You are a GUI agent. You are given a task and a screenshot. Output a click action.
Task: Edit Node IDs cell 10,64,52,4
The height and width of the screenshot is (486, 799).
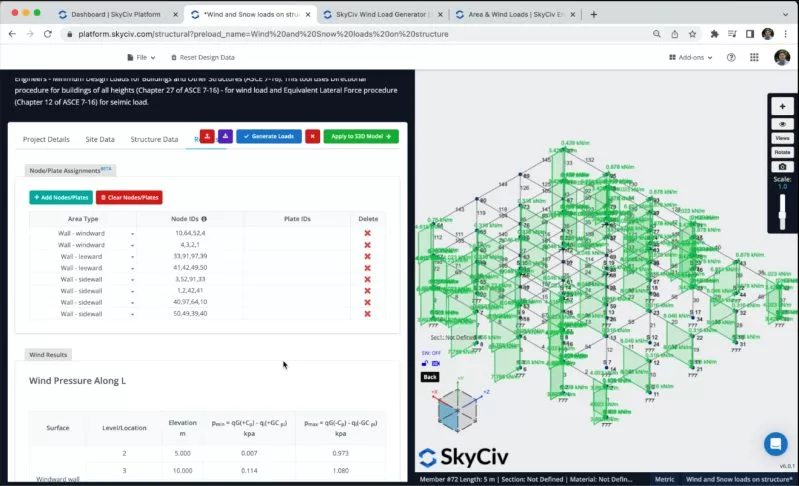pyautogui.click(x=190, y=233)
